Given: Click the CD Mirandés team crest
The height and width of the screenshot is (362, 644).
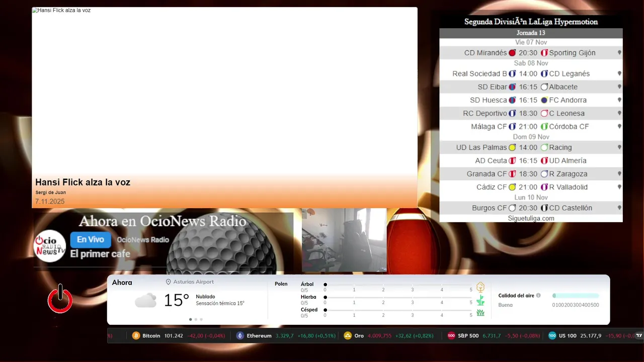Looking at the screenshot, I should click(512, 53).
